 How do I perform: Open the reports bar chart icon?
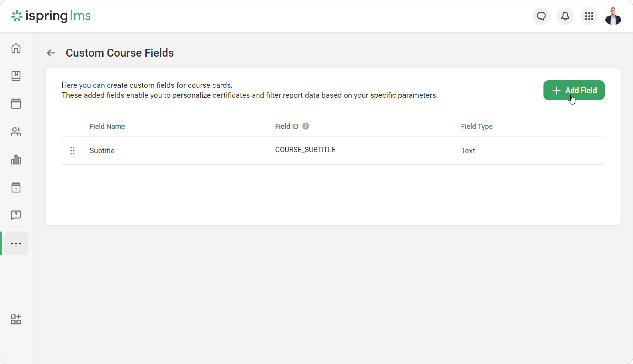click(16, 160)
